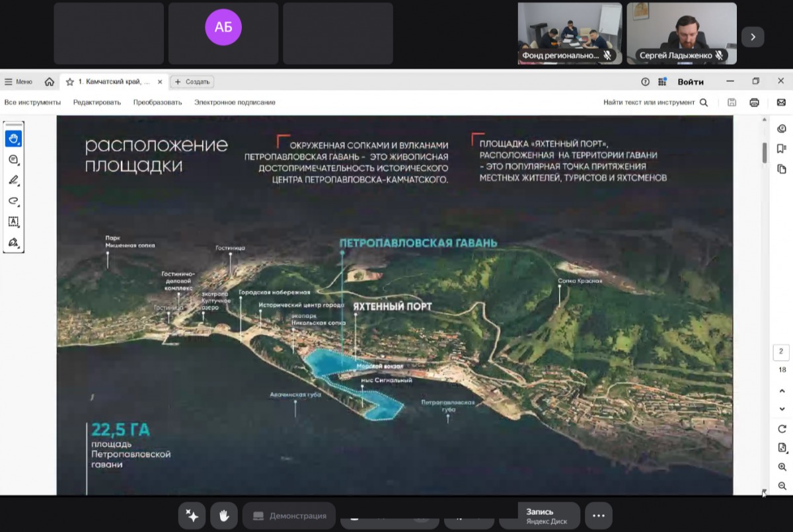Switch to Все инструменты tab

(x=32, y=102)
